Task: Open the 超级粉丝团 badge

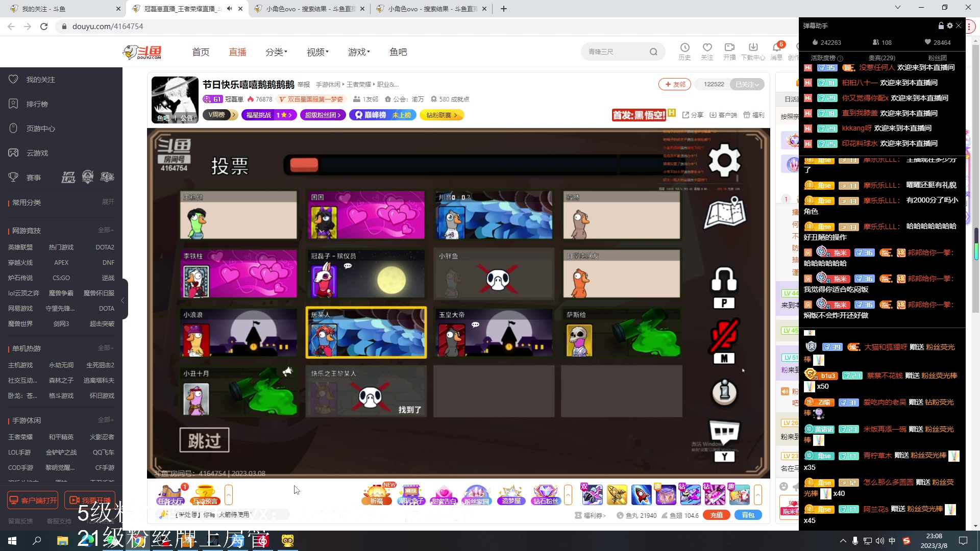Action: [323, 115]
